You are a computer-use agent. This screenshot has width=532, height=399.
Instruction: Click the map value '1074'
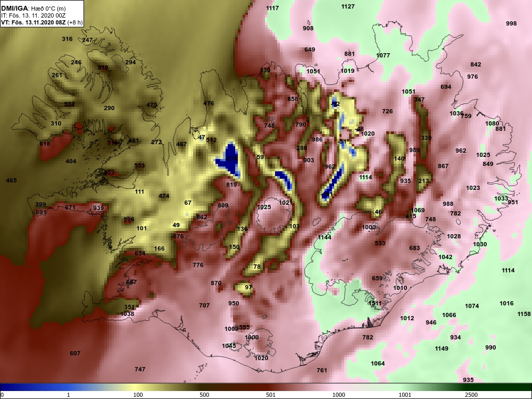(x=471, y=306)
